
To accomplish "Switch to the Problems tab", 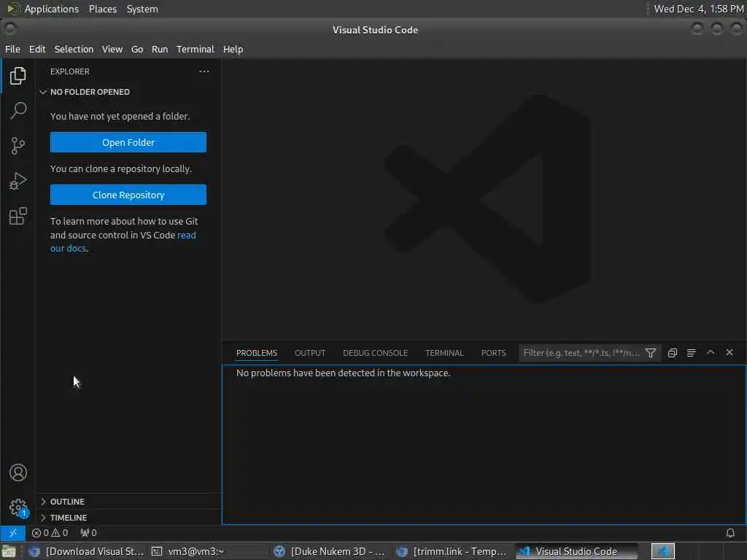I will [257, 353].
